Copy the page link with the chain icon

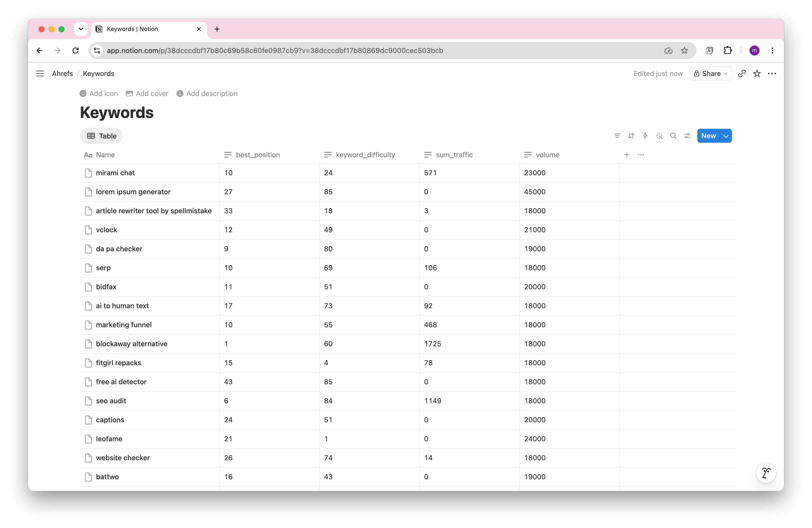(742, 74)
